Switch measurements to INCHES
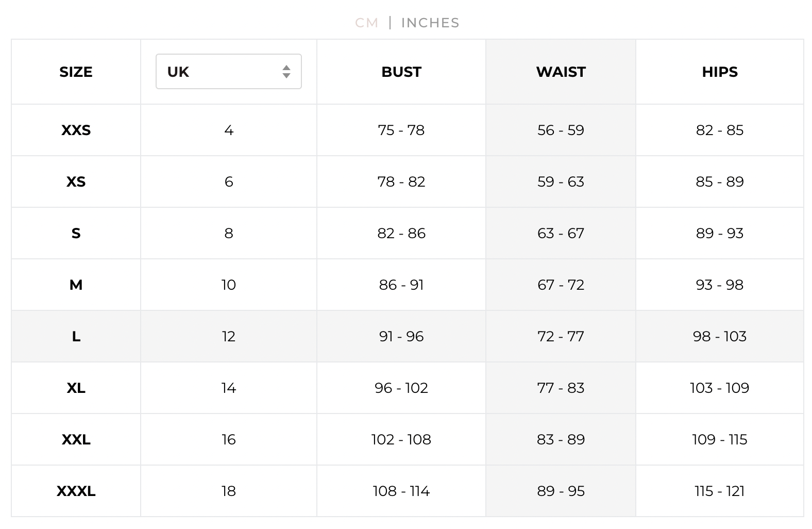This screenshot has width=812, height=529. pos(430,23)
